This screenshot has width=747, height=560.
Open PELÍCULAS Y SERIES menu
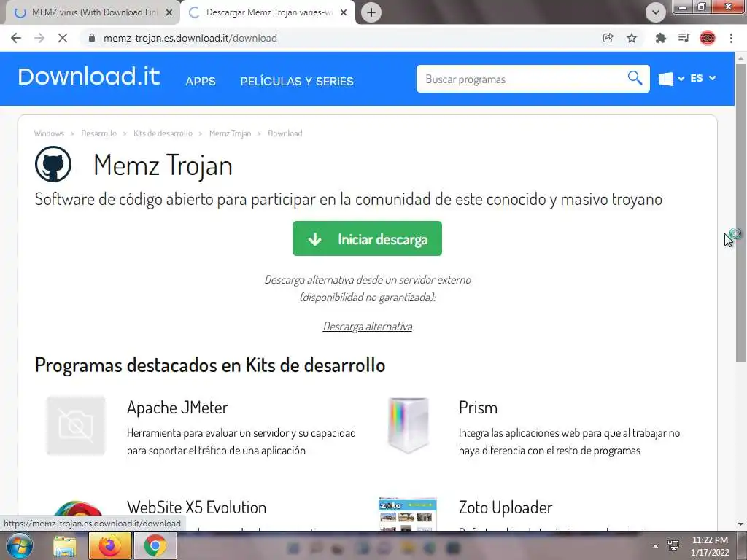(x=297, y=82)
